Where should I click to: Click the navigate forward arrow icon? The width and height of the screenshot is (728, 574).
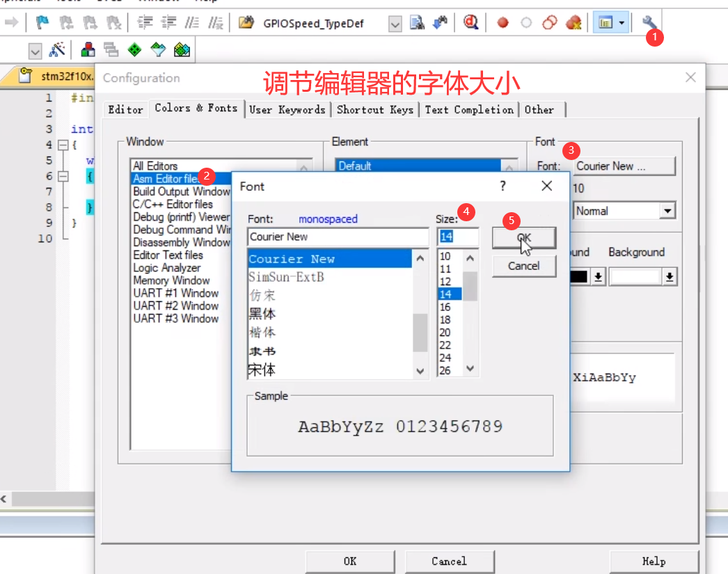click(x=11, y=22)
